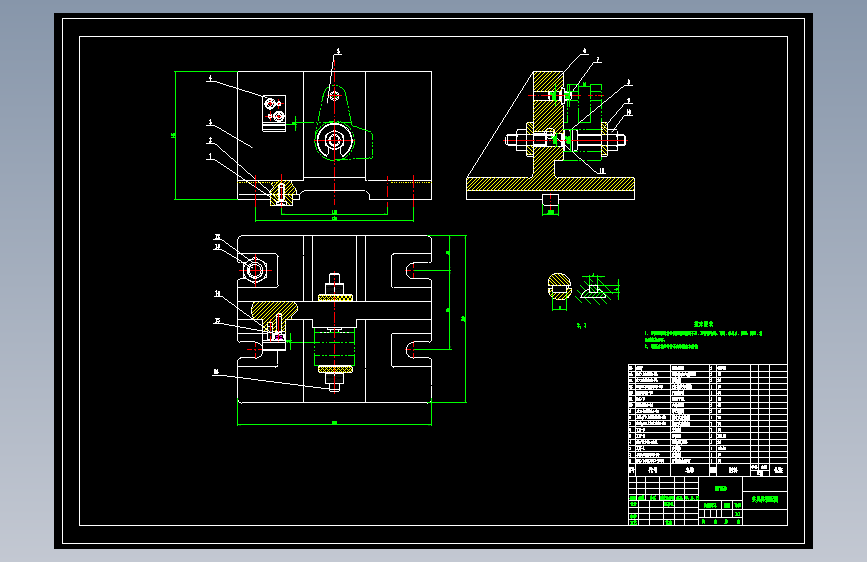Image resolution: width=867 pixels, height=562 pixels.
Task: Pick the hatched triangular side section view
Action: point(551,138)
